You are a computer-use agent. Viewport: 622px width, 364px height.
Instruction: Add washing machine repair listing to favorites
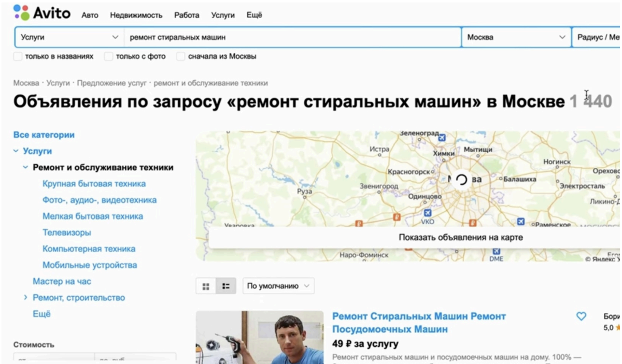tap(582, 316)
